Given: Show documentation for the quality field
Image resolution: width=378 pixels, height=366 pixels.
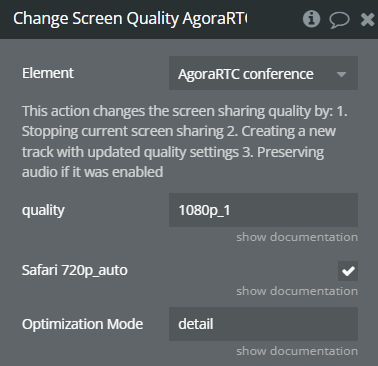Looking at the screenshot, I should [x=297, y=237].
